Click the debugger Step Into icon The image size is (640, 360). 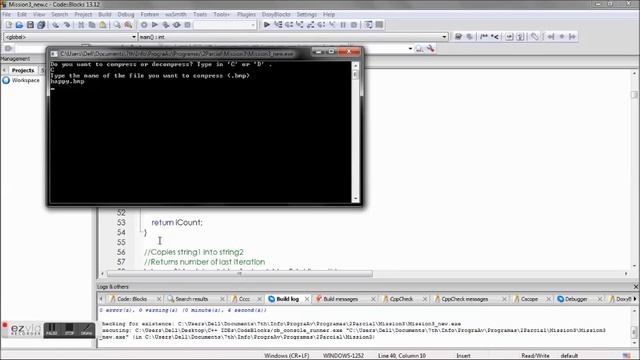point(300,25)
